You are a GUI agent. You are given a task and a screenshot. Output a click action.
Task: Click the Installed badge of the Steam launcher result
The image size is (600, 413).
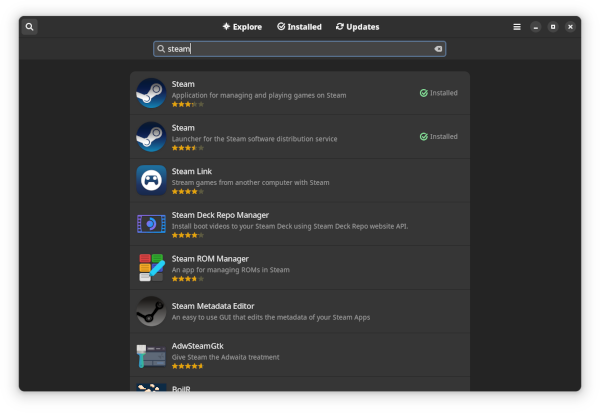point(439,137)
